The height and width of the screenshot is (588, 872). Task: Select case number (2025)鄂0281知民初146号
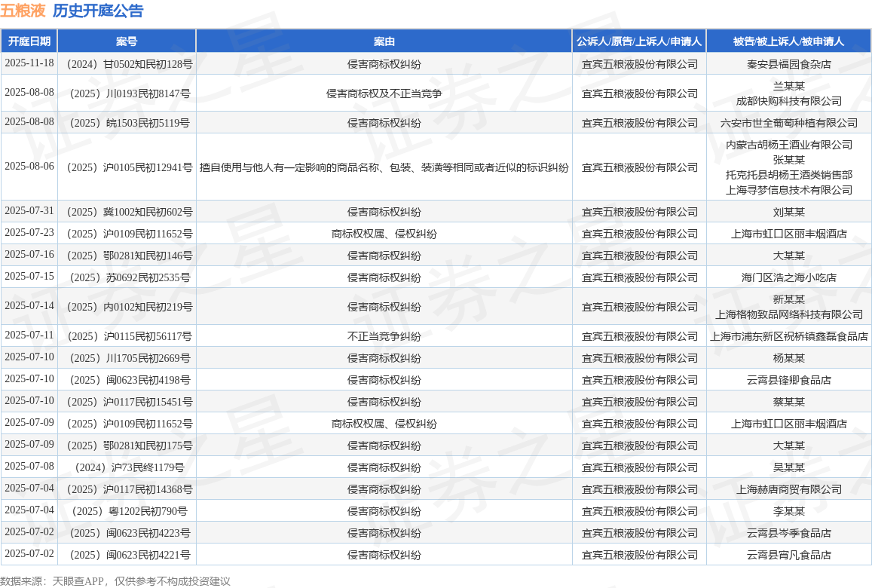click(x=130, y=256)
